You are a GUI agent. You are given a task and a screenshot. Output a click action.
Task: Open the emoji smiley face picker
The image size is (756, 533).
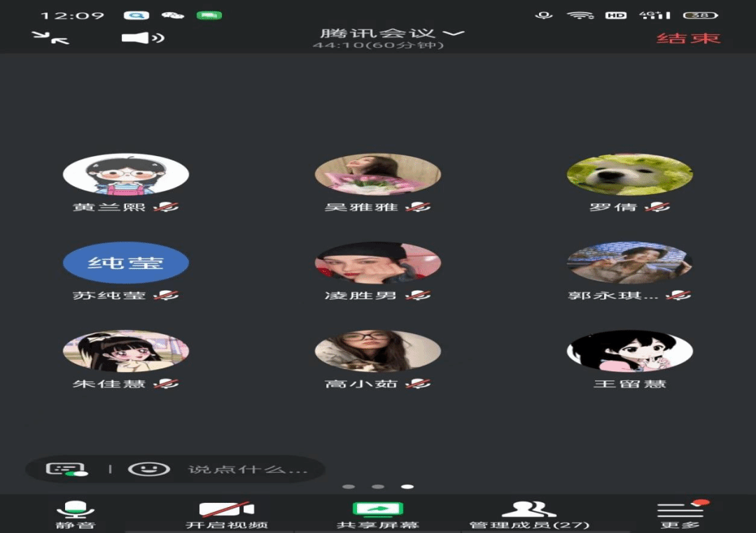click(149, 469)
